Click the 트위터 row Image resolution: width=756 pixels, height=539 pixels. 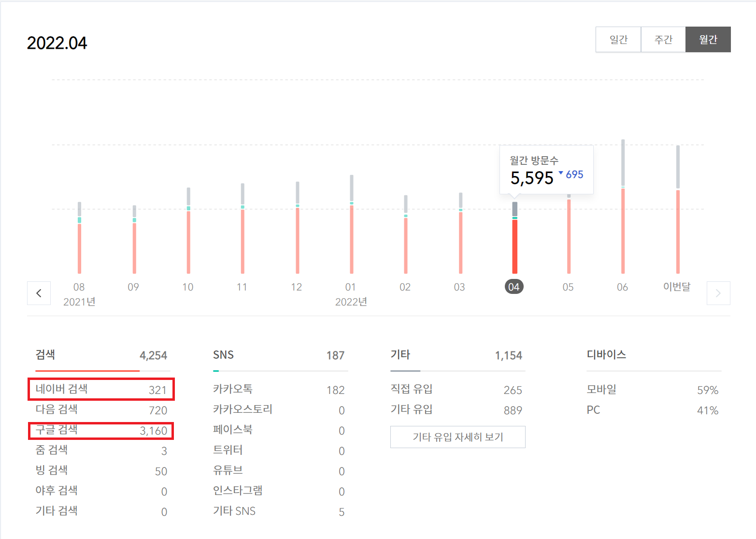pyautogui.click(x=279, y=451)
